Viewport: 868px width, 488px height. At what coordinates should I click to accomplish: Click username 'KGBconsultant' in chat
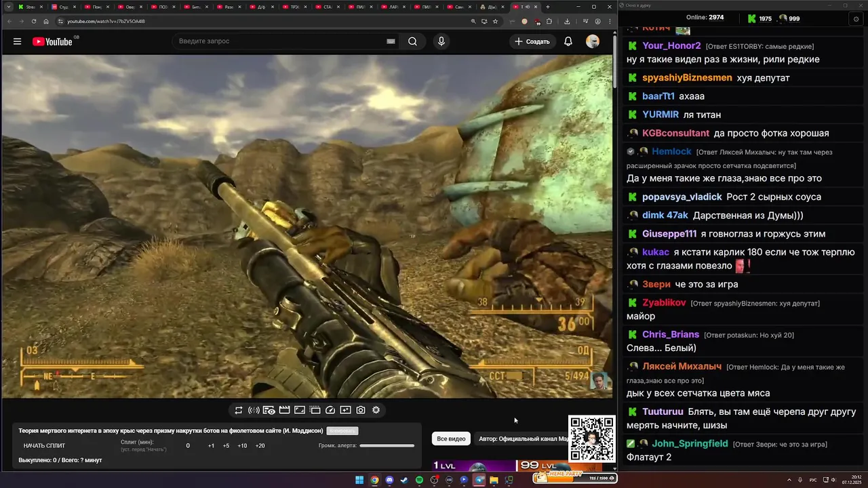[x=675, y=133]
